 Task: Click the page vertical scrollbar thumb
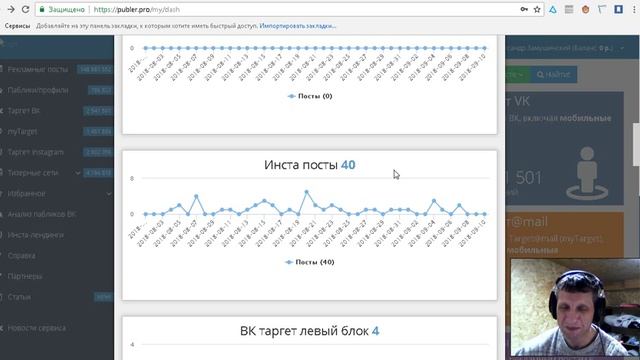(636, 144)
